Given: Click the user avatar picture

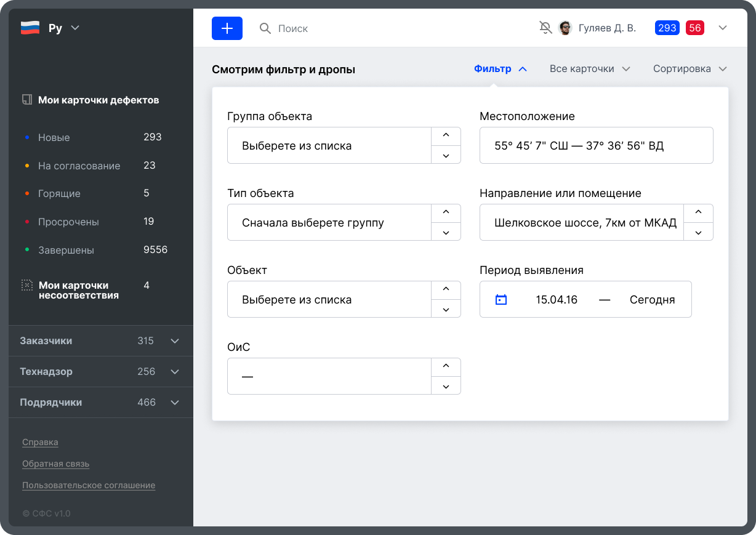Looking at the screenshot, I should click(565, 28).
